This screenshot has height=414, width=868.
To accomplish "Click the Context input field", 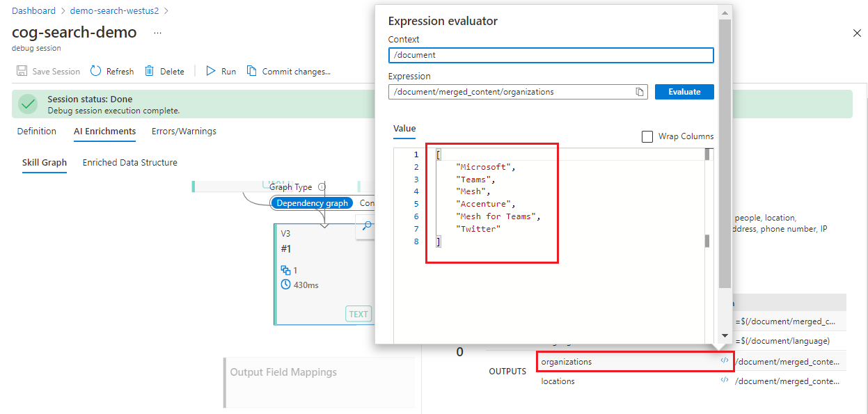I will 551,55.
